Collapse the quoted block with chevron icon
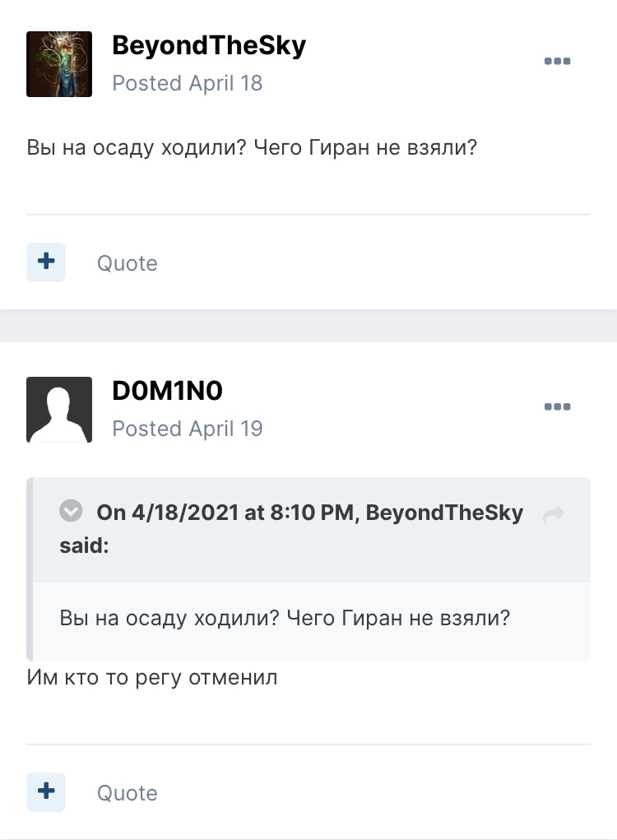The width and height of the screenshot is (617, 840). 72,511
